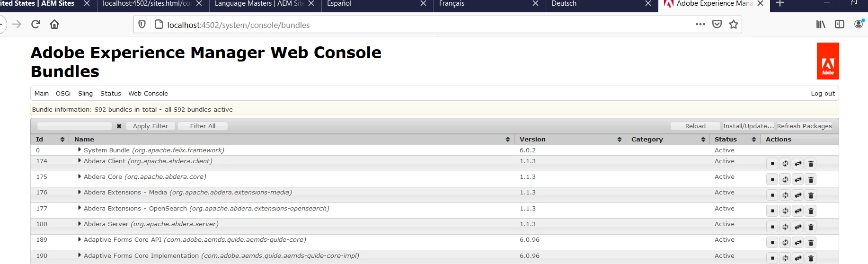Click the Apply Filter button
This screenshot has height=264, width=868.
151,126
